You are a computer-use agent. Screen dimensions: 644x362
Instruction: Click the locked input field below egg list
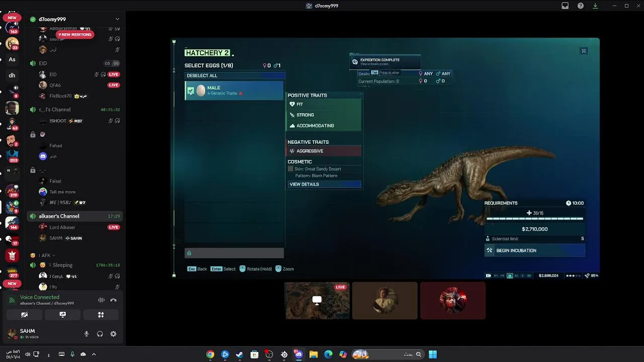click(234, 253)
